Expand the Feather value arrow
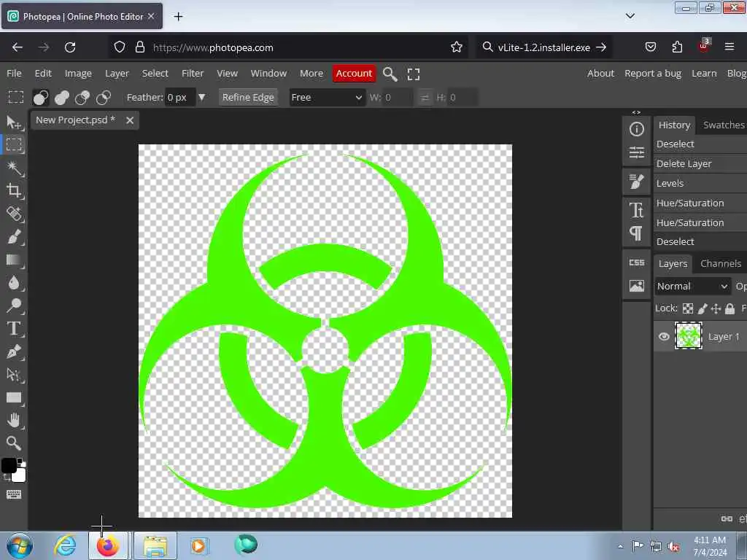 (x=202, y=97)
